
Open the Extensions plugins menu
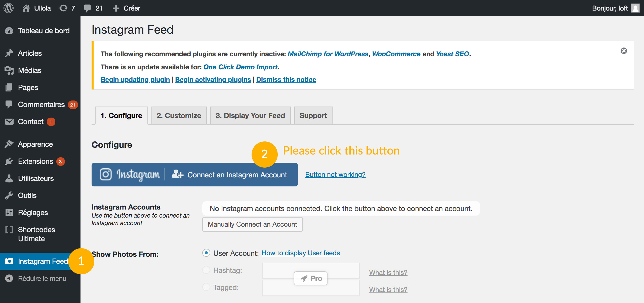pyautogui.click(x=35, y=161)
